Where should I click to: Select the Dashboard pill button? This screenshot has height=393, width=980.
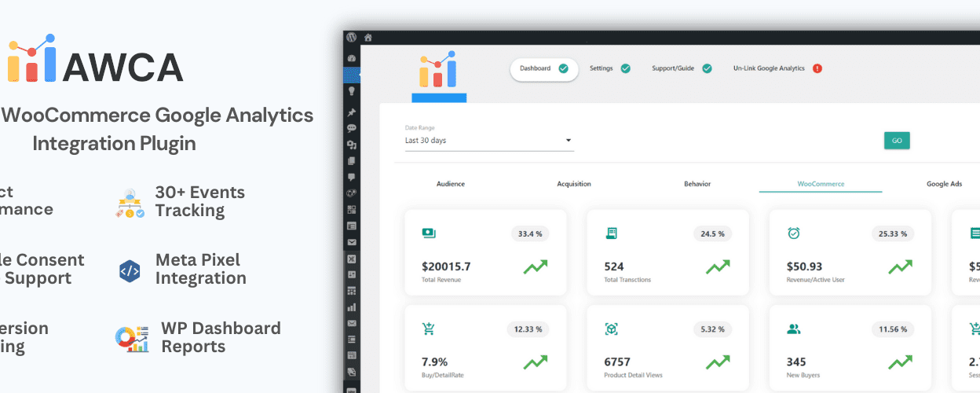point(544,68)
